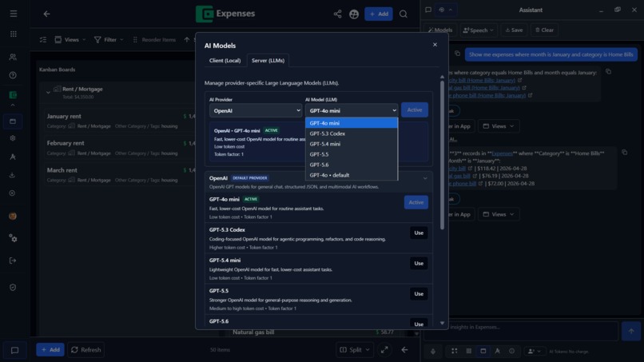The image size is (644, 362).
Task: Click Use for GPT-5.4 mini
Action: tap(419, 264)
